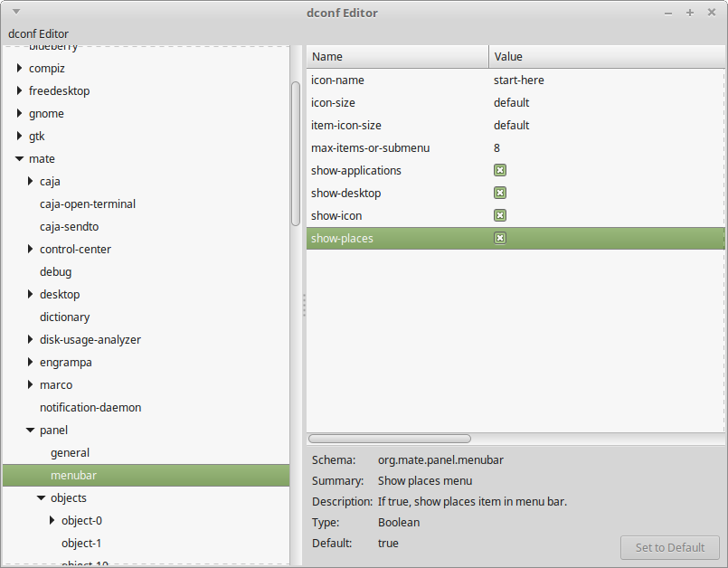Select the menubar tree entry
Viewport: 728px width, 568px height.
click(146, 475)
